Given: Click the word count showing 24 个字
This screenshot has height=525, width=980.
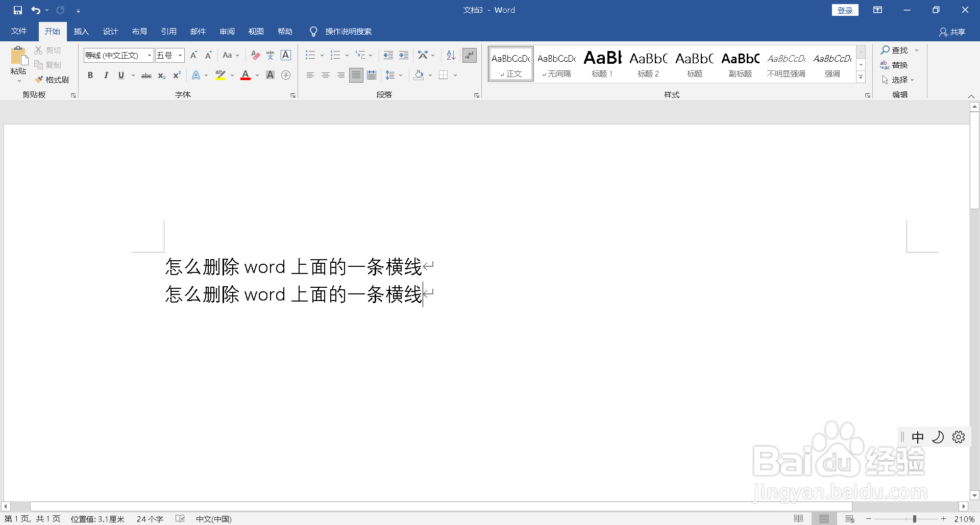Looking at the screenshot, I should tap(150, 518).
